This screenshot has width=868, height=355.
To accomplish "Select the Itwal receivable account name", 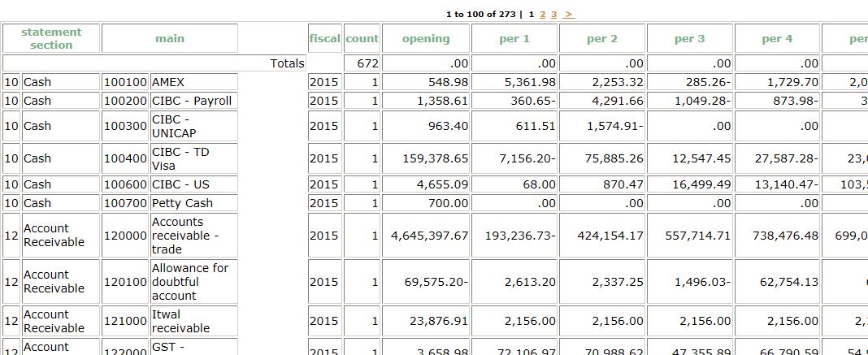I will coord(180,321).
